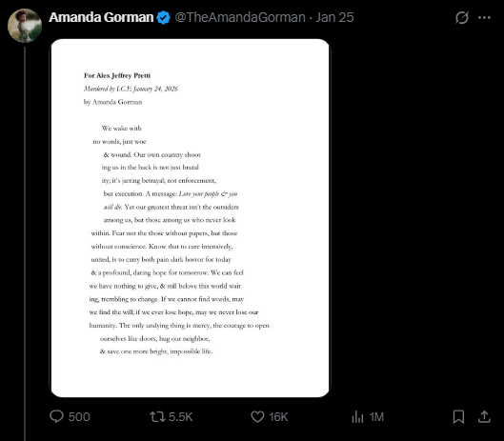This screenshot has height=441, width=504.
Task: Click the poem title For Alex Jeffrey Pretti
Action: 117,75
